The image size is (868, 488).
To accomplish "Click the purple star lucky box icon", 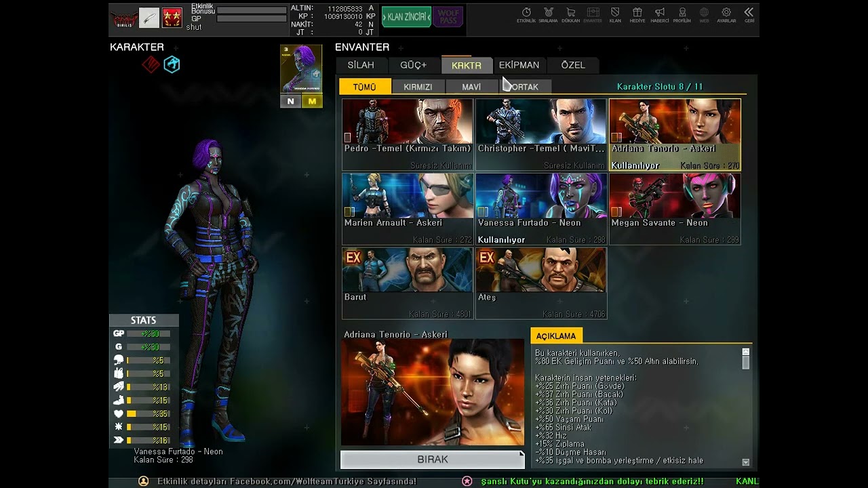I will pos(467,481).
